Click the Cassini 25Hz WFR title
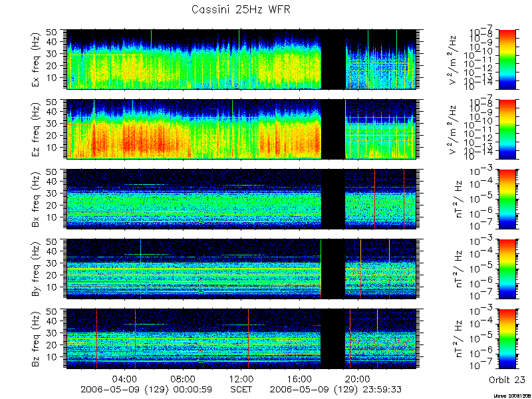This screenshot has width=532, height=399. 241,9
